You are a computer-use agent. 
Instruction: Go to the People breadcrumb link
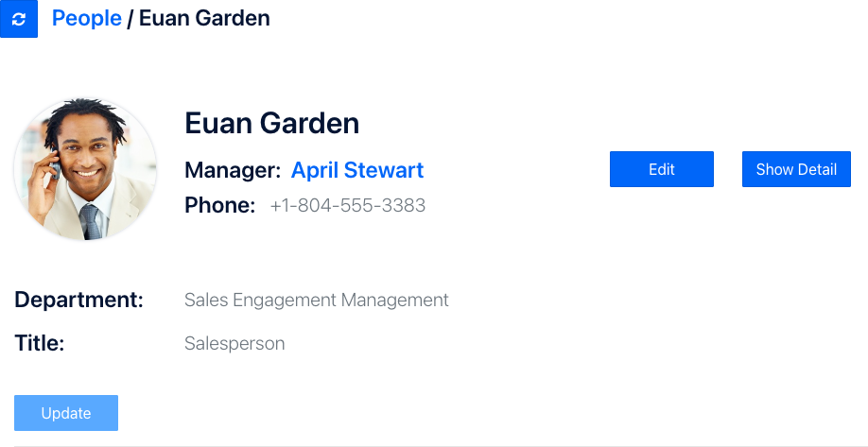[86, 18]
